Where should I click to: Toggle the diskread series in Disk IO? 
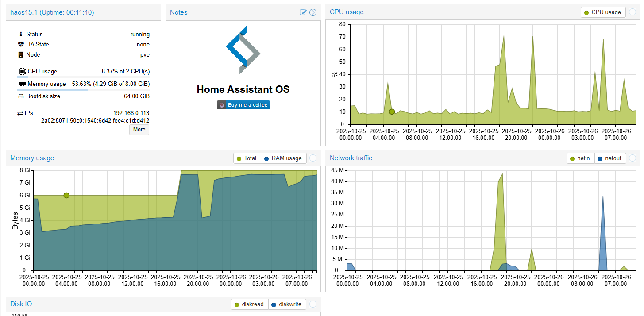click(249, 304)
